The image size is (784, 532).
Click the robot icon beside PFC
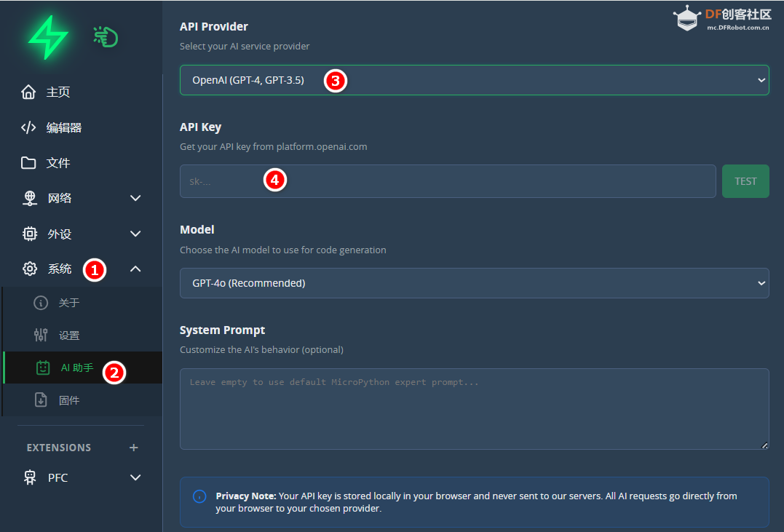(30, 477)
